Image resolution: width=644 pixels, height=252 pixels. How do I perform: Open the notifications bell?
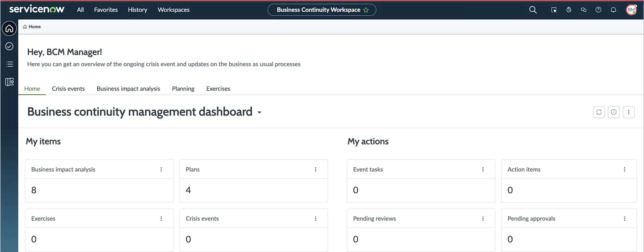pos(613,10)
